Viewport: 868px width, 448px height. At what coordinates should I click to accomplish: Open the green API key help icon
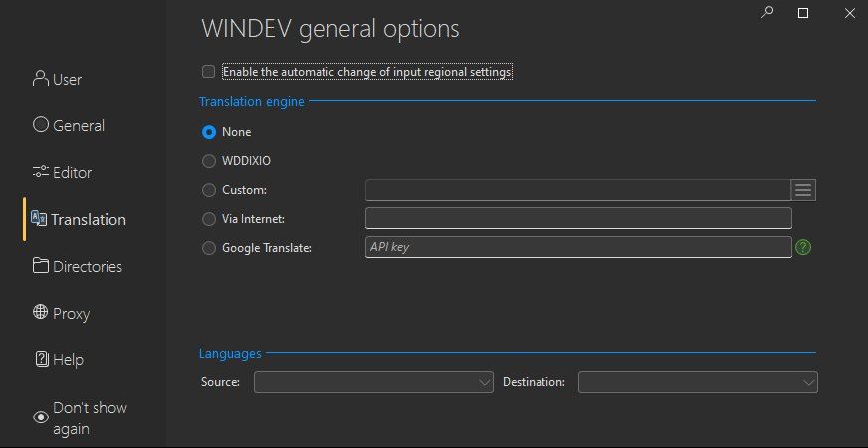(803, 247)
